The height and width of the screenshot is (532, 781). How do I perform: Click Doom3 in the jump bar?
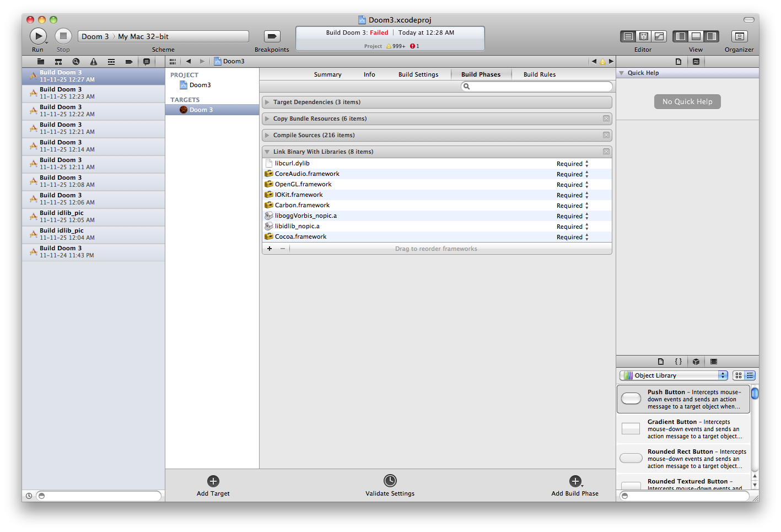(229, 61)
